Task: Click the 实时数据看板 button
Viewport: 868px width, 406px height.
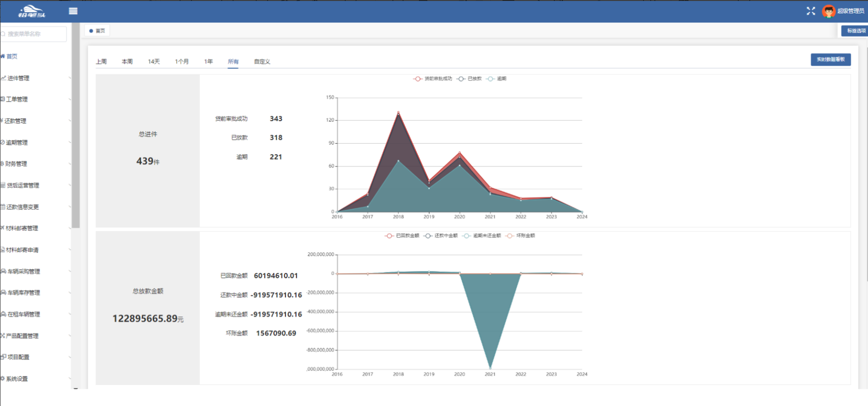Action: click(x=831, y=59)
